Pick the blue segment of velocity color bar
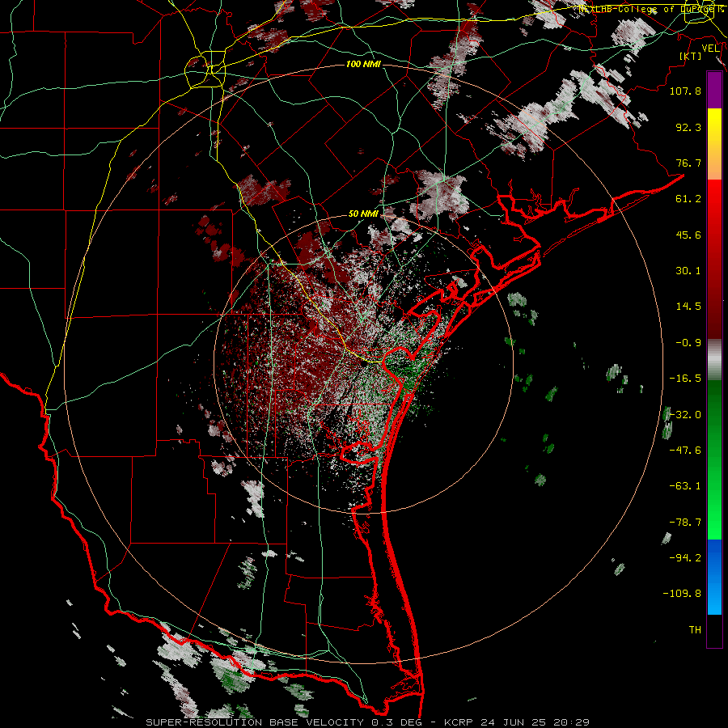This screenshot has height=728, width=728. coord(714,577)
